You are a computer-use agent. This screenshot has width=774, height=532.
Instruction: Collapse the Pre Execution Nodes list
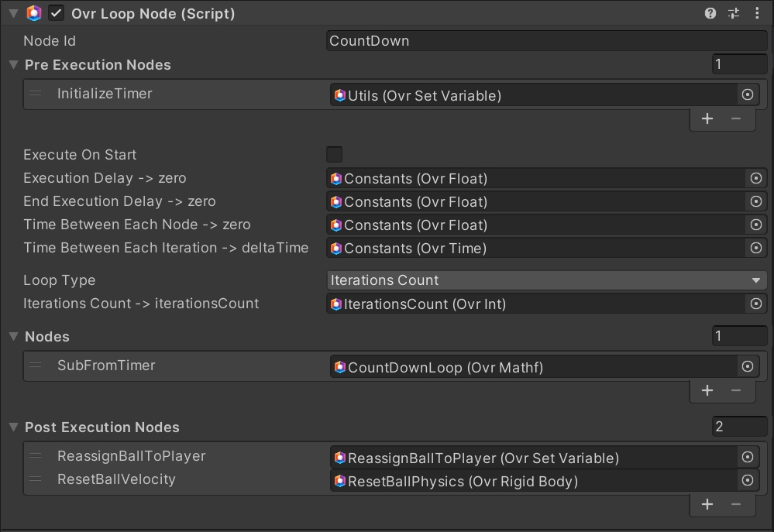(13, 65)
